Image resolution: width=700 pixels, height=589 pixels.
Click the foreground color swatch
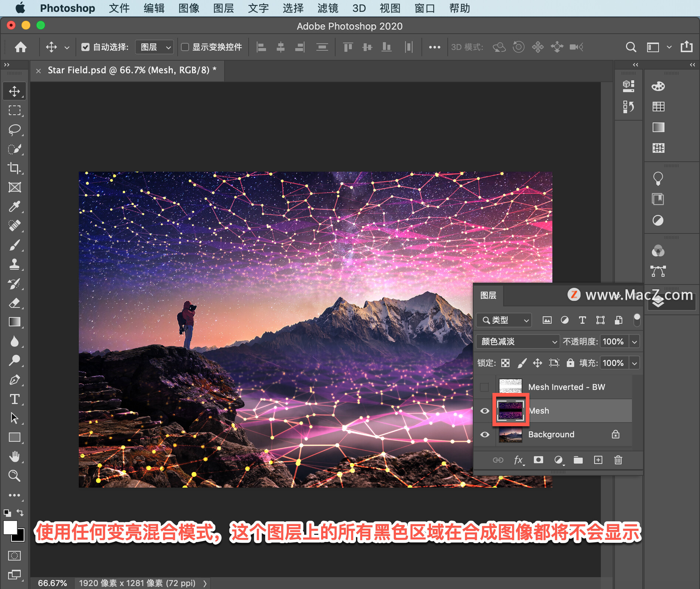point(10,528)
